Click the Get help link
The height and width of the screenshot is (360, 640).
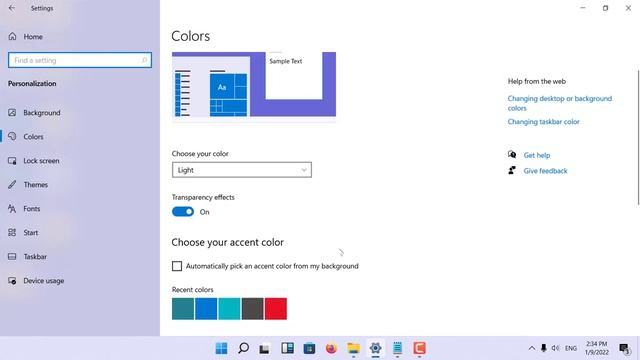[x=537, y=155]
